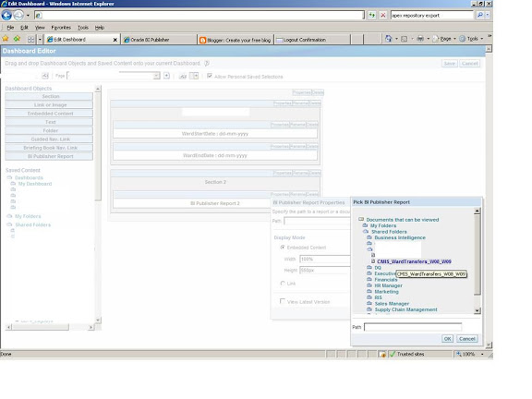Image resolution: width=532 pixels, height=399 pixels.
Task: Select the BI Publisher Report dashboard object
Action: pos(49,156)
